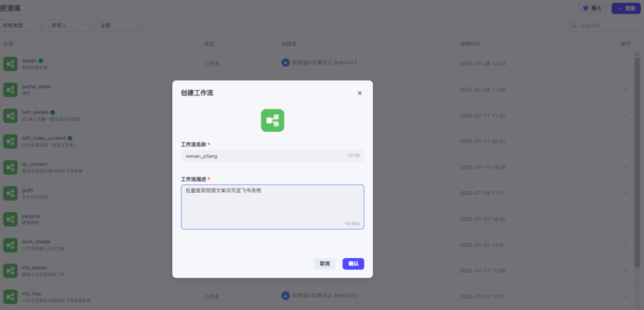The image size is (644, 310).
Task: Click the 2025-07-08 17:11 edit time
Action: tap(482, 193)
